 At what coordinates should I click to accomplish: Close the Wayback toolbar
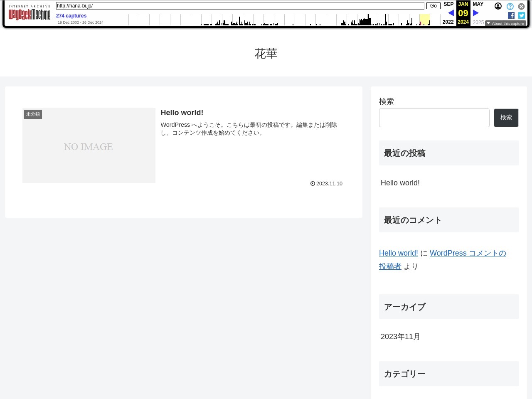click(x=521, y=6)
